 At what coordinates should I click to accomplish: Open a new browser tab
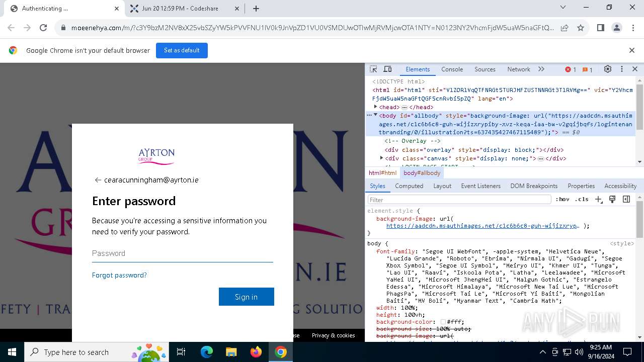pyautogui.click(x=256, y=9)
